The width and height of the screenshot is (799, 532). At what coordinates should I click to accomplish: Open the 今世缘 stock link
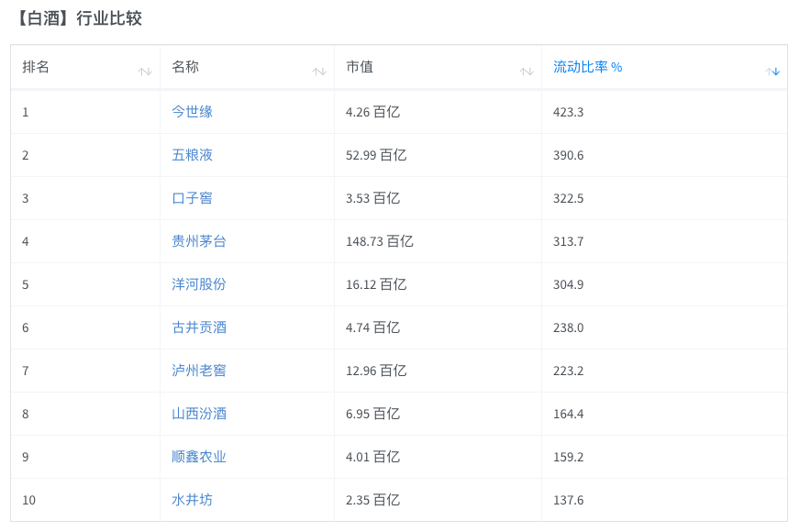[192, 112]
